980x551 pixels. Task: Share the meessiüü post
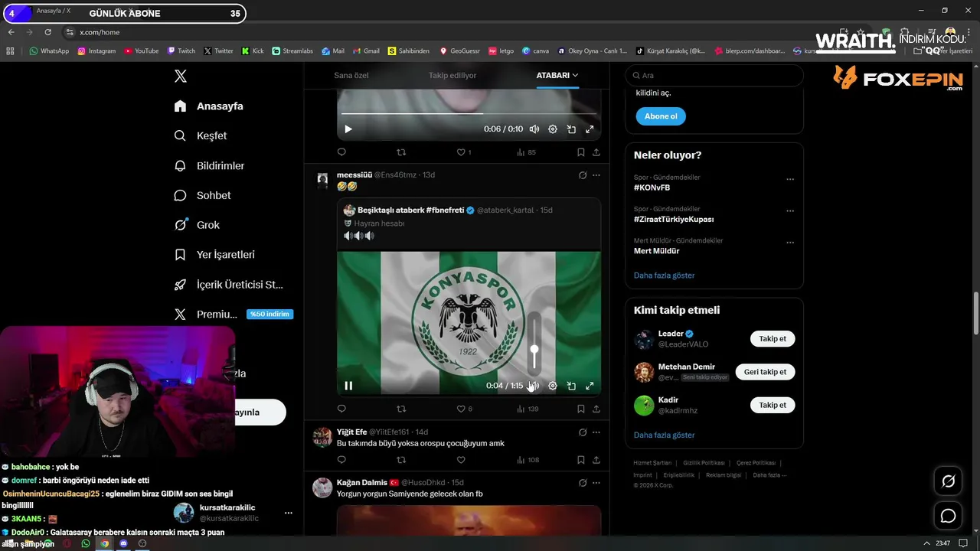pyautogui.click(x=596, y=409)
